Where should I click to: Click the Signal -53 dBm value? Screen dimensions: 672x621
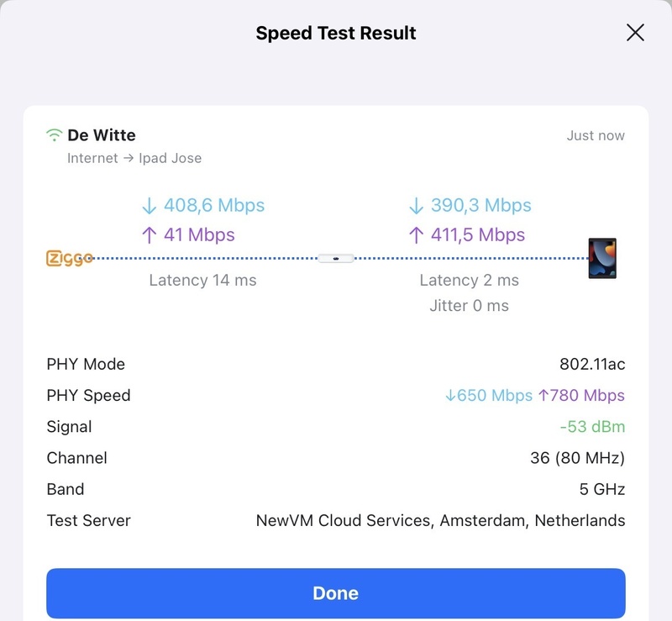point(592,427)
